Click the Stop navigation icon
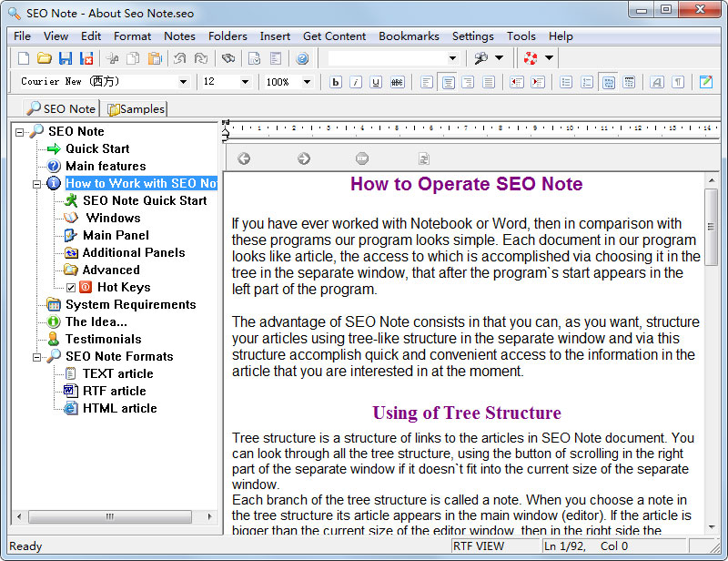728x561 pixels. [362, 158]
